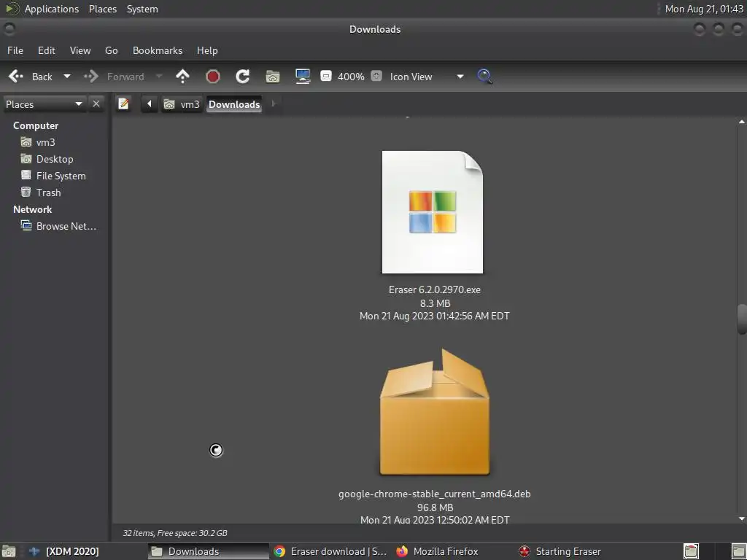Toggle text-based location entry with pencil icon

tap(123, 104)
